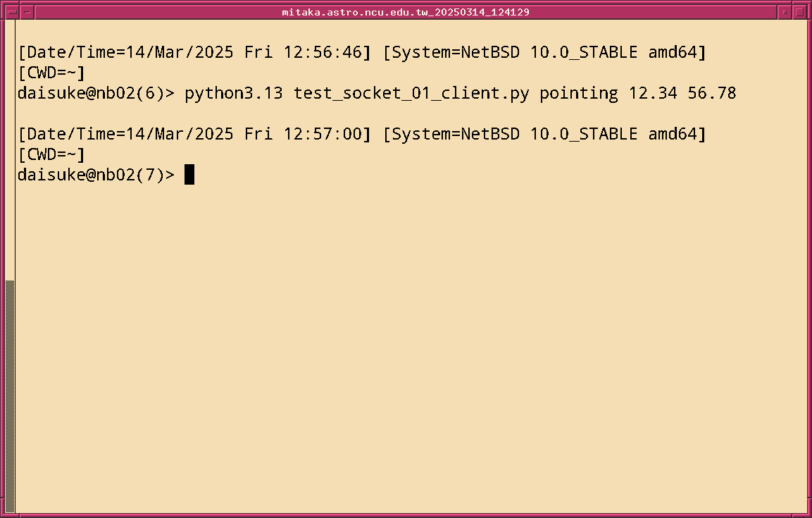Click the 56.78 argument in the command
The width and height of the screenshot is (812, 518).
712,93
